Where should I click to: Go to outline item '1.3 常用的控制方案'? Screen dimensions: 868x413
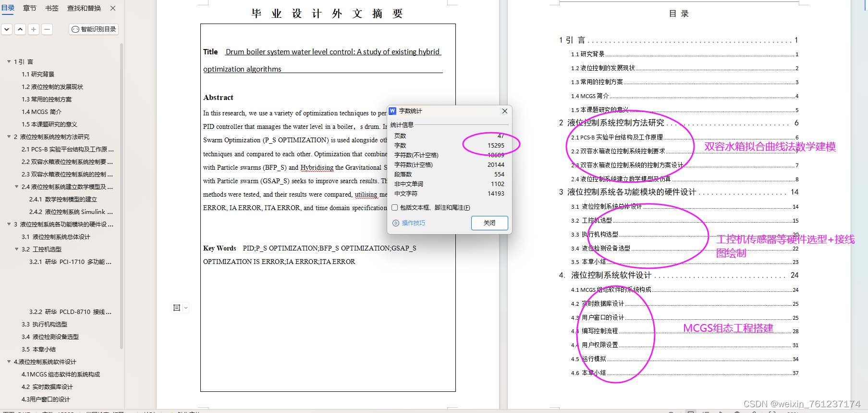coord(47,99)
